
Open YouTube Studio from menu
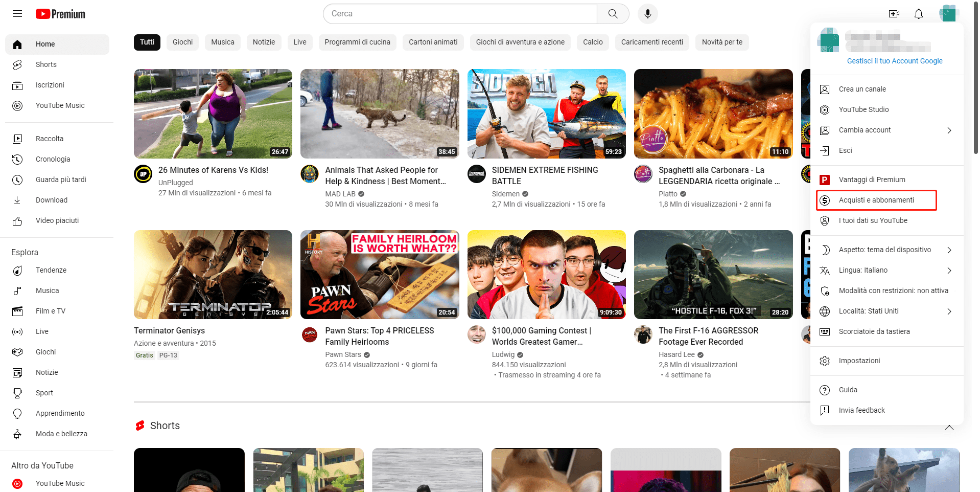click(886, 109)
